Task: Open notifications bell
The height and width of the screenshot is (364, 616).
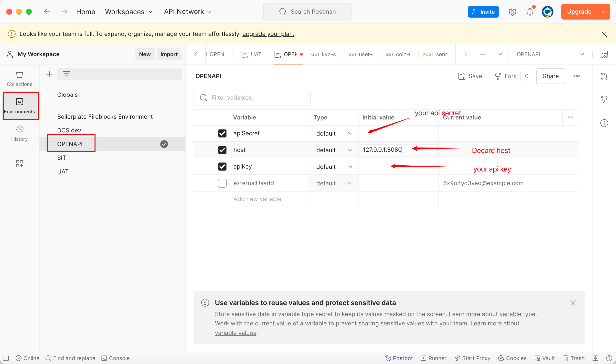Action: click(x=530, y=11)
